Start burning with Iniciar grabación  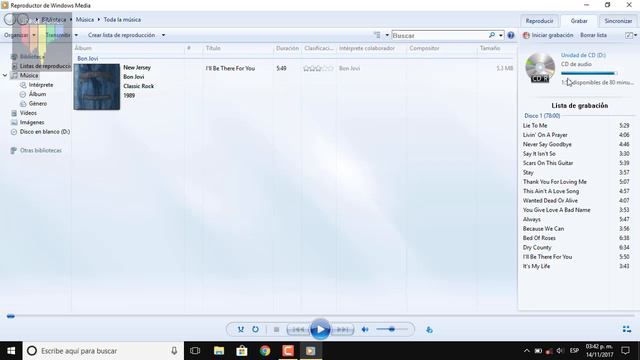click(548, 36)
